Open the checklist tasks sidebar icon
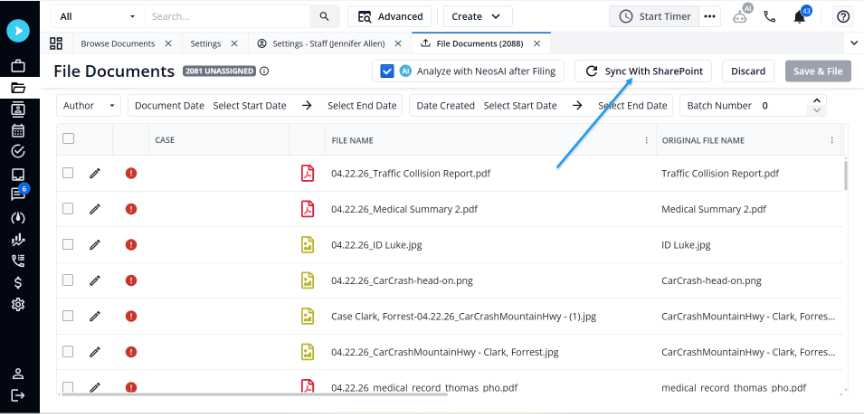 point(18,152)
